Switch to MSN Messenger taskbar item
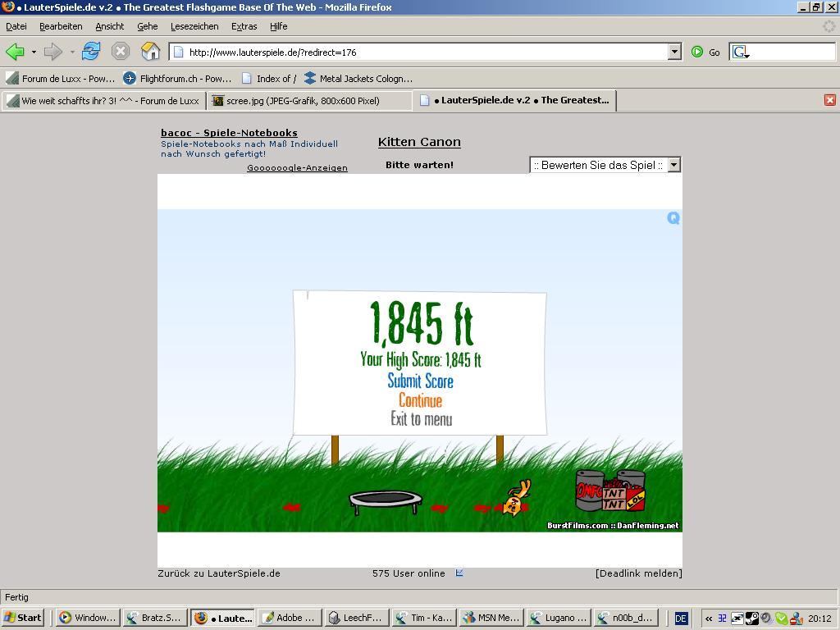The image size is (840, 630). (x=492, y=618)
